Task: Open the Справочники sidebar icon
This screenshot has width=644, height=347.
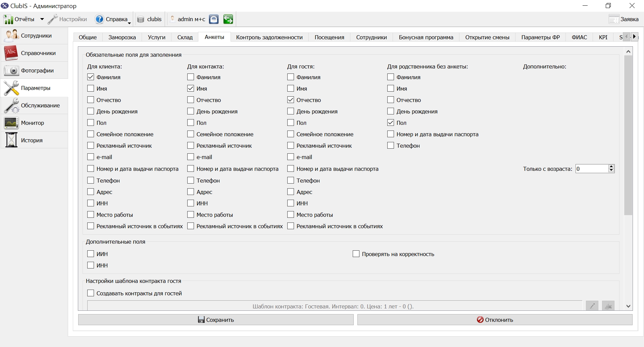Action: [11, 53]
